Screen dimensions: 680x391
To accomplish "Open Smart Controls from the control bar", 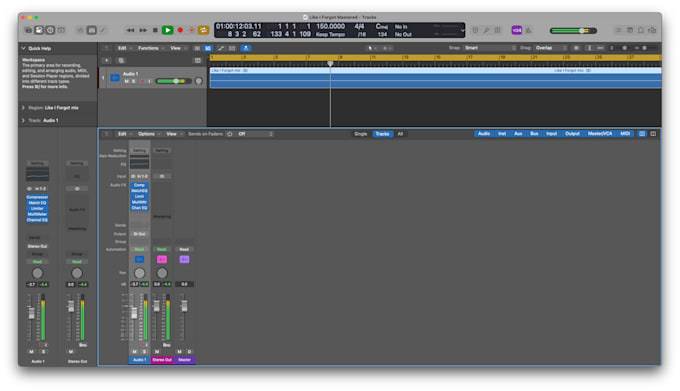I will click(x=81, y=30).
